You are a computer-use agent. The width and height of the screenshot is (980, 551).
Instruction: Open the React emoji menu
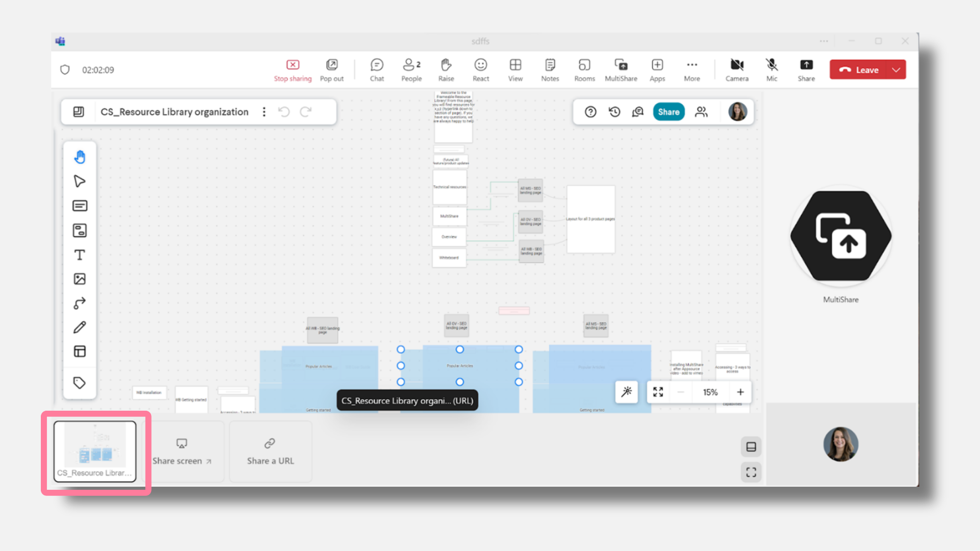(481, 70)
